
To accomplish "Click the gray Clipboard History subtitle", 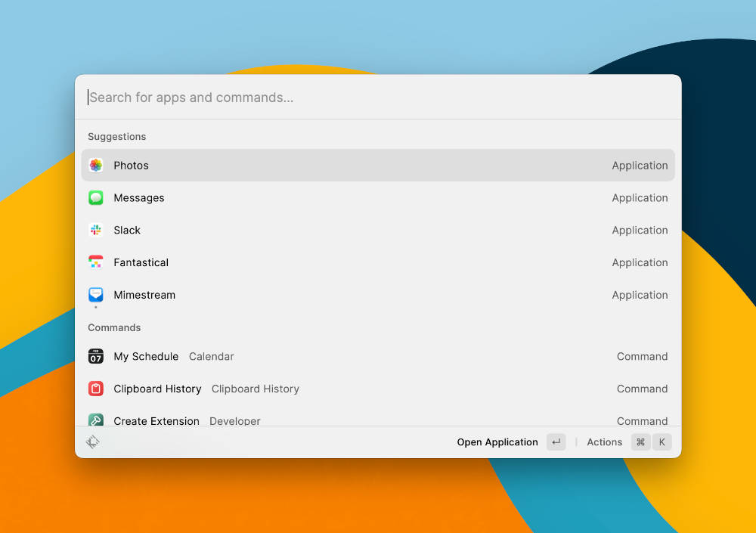I will [255, 389].
